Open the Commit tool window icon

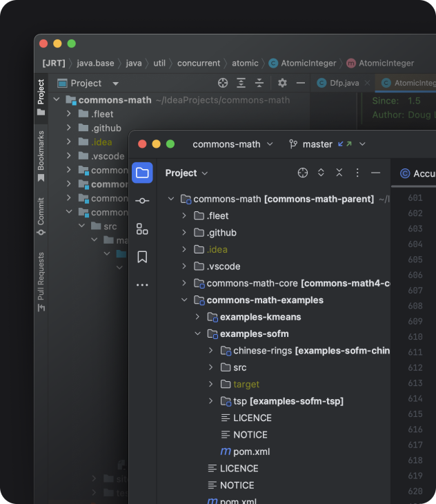pos(142,201)
